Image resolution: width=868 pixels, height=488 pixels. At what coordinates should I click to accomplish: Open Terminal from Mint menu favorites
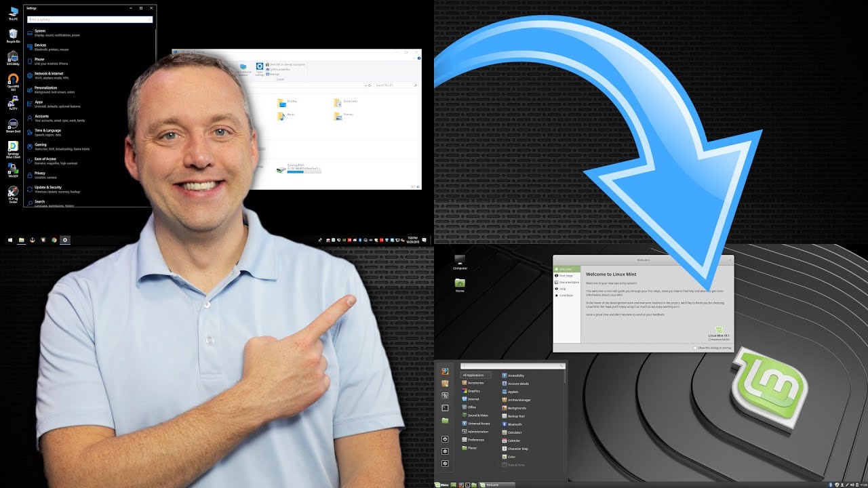coord(445,408)
